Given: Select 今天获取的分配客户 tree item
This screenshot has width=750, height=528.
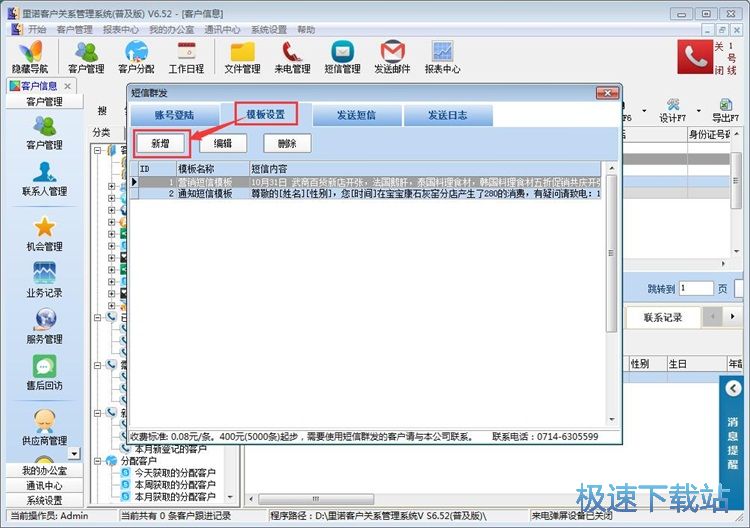Looking at the screenshot, I should point(175,473).
